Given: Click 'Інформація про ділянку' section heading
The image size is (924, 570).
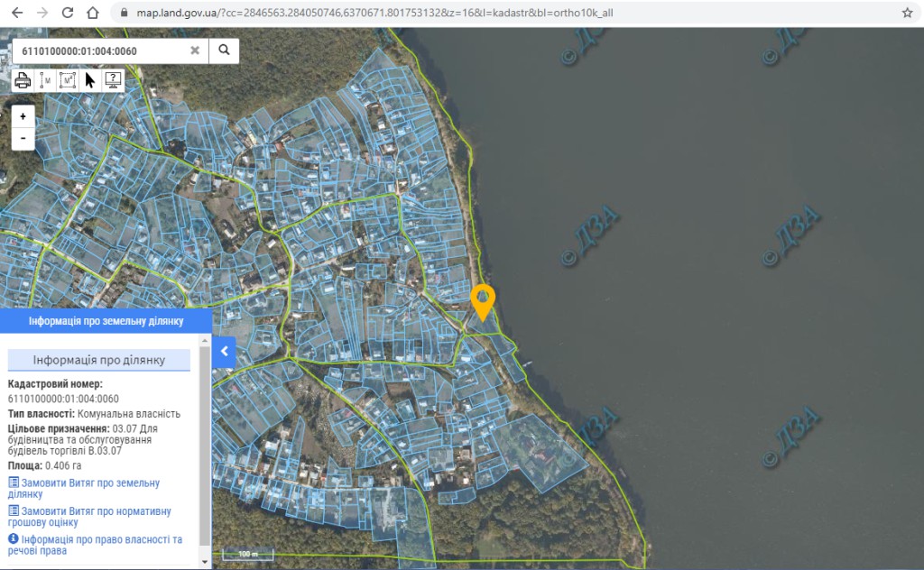Looking at the screenshot, I should click(99, 360).
